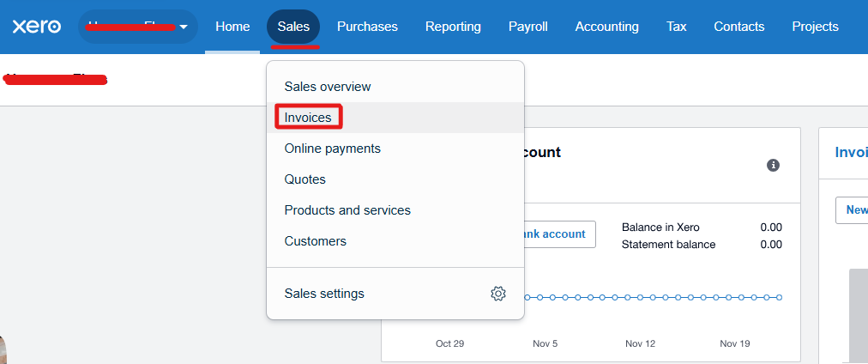Open the Payroll menu
The width and height of the screenshot is (868, 364).
(x=528, y=27)
